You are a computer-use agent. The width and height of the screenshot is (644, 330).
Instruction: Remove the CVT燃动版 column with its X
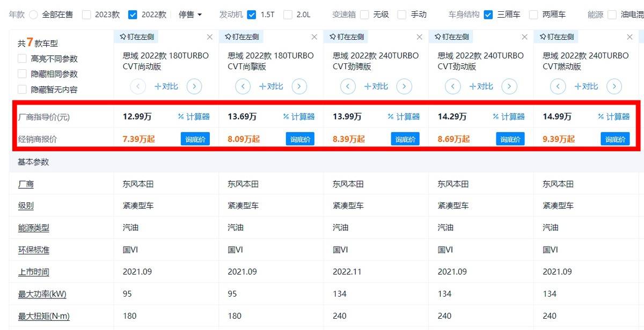[x=630, y=37]
